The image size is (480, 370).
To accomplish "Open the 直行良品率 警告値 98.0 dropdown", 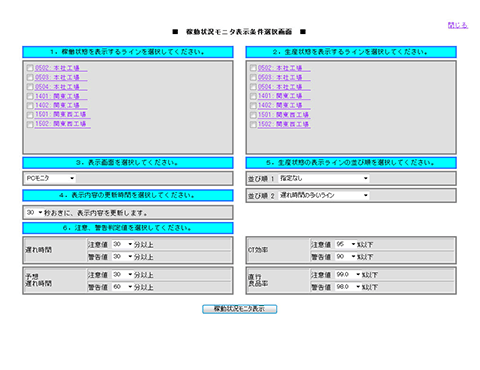I will tap(348, 287).
